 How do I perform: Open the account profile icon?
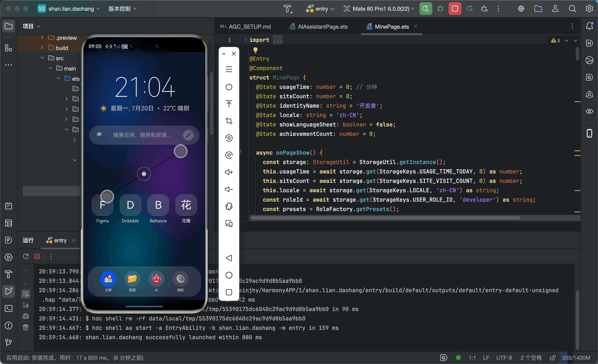(555, 9)
